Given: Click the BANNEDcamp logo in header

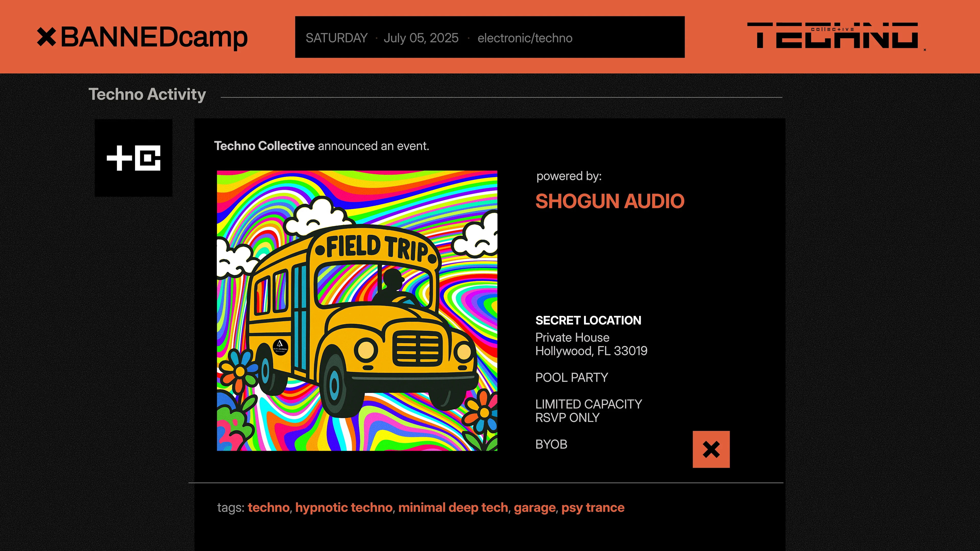Looking at the screenshot, I should [142, 38].
